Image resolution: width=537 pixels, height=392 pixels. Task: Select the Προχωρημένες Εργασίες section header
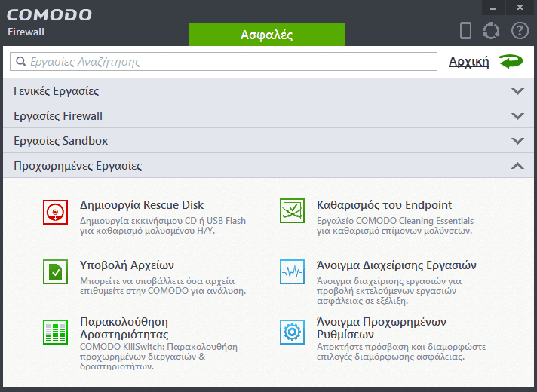[x=268, y=165]
